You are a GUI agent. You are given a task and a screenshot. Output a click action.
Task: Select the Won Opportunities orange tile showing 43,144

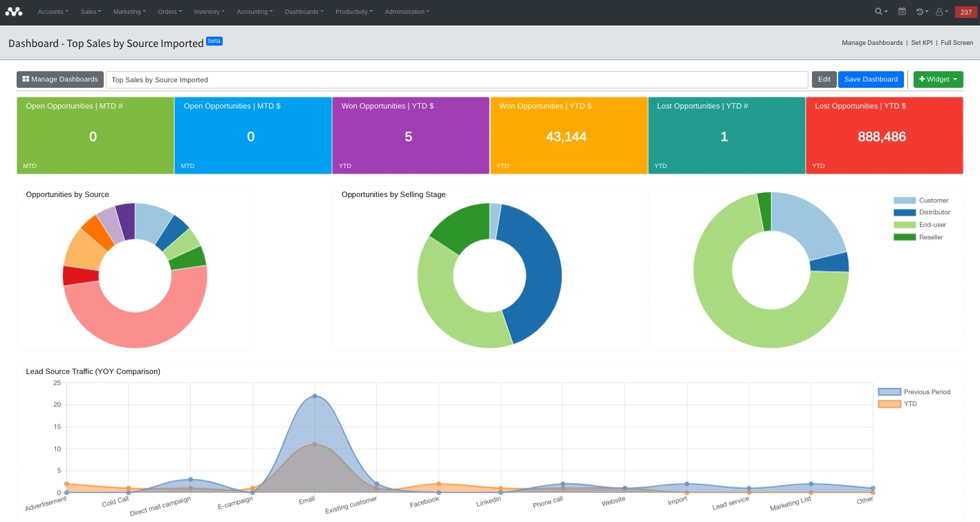569,136
